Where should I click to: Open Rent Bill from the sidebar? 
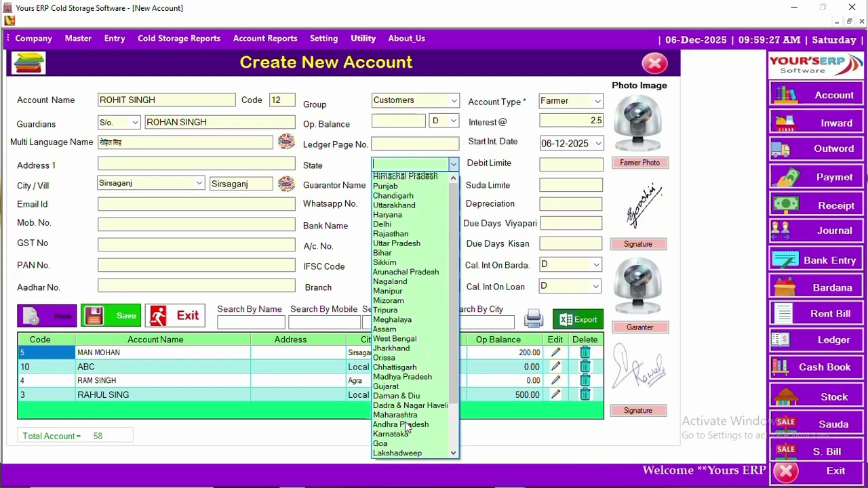click(816, 314)
